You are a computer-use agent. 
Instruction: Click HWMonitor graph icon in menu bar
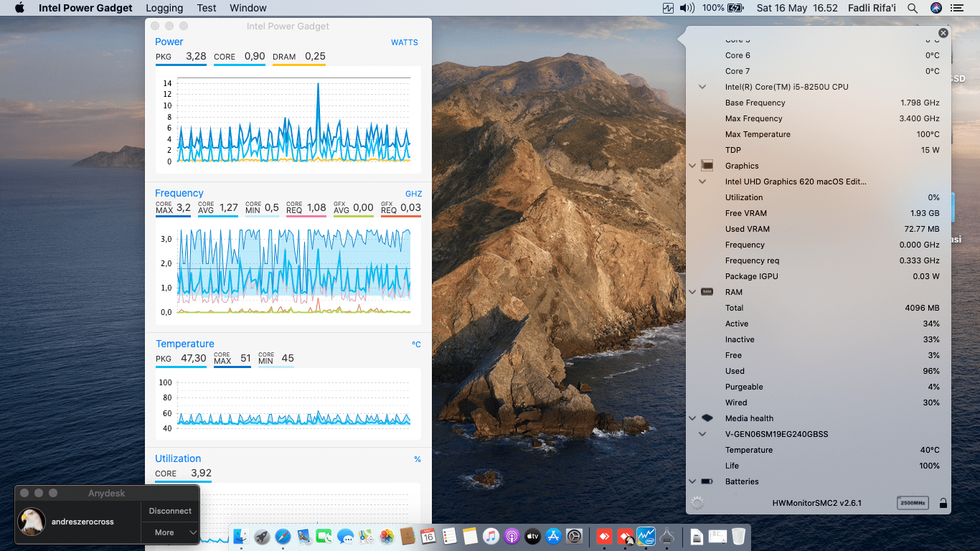coord(669,8)
